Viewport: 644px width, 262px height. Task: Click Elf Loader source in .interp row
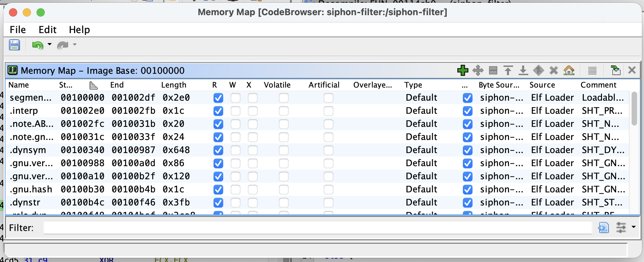[x=552, y=111]
